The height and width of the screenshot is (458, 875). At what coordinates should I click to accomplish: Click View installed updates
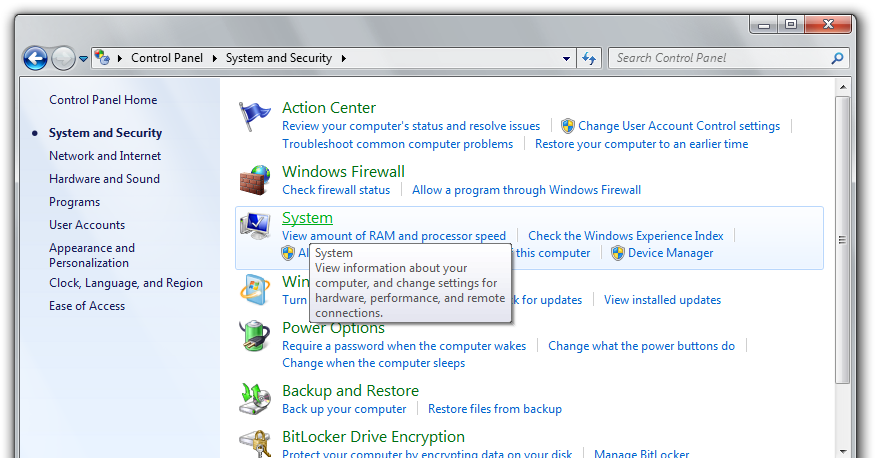662,300
